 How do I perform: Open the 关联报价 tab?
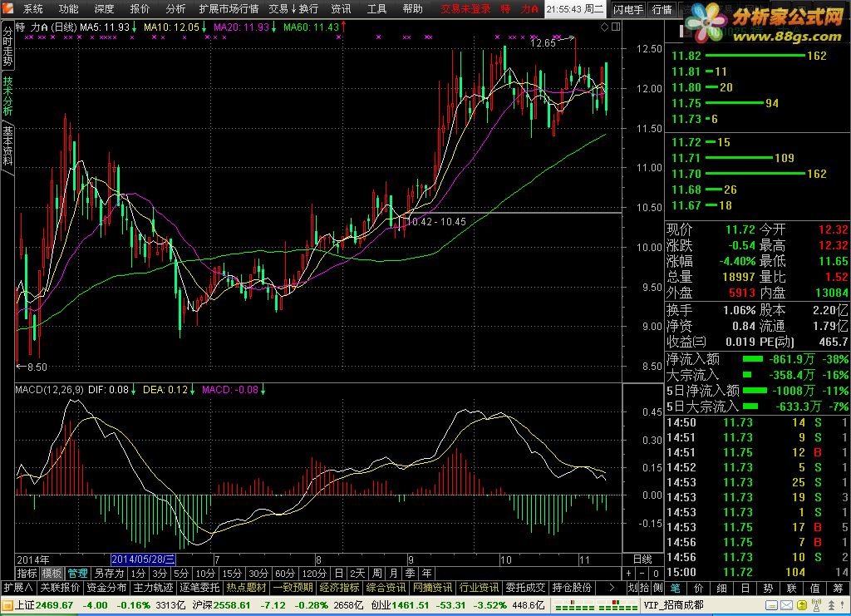click(x=60, y=588)
